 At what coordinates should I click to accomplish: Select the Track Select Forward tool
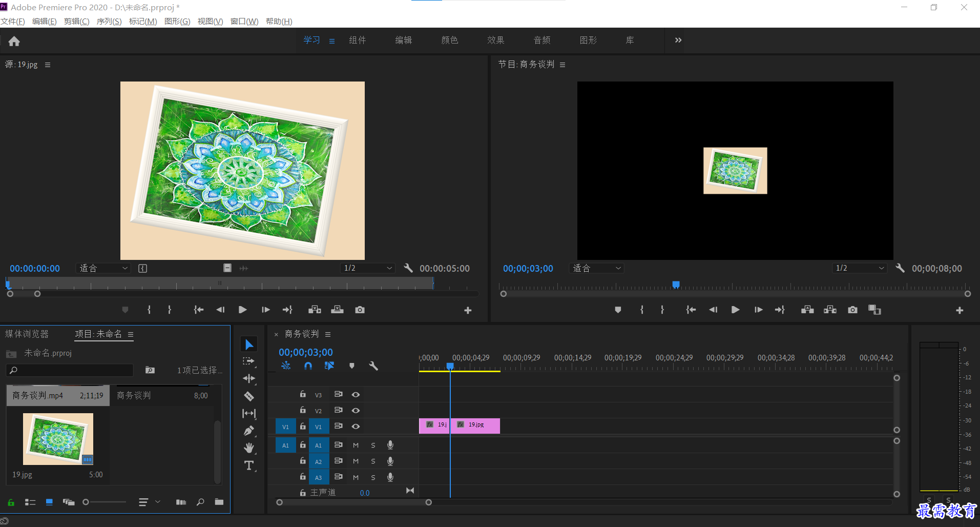pos(249,361)
